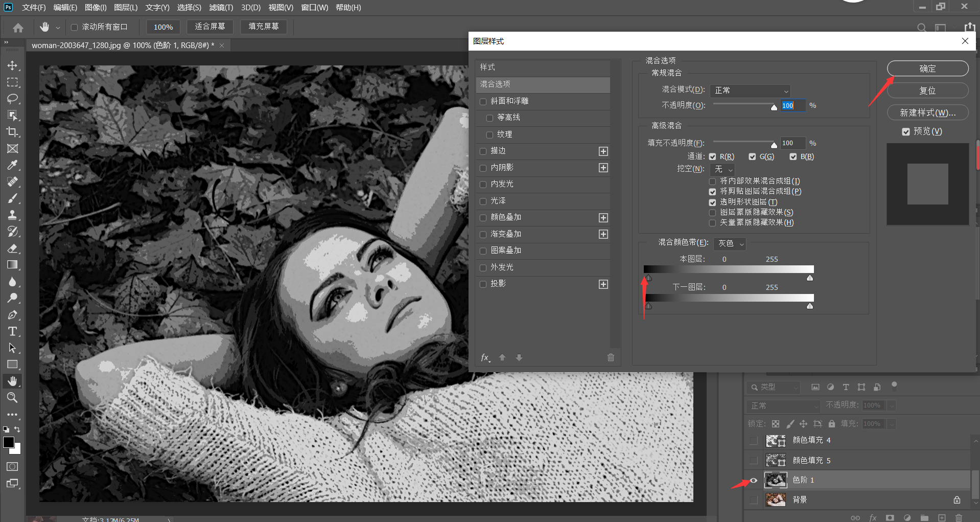Screen dimensions: 980x522
Task: Click the Home icon in options bar
Action: 18,28
